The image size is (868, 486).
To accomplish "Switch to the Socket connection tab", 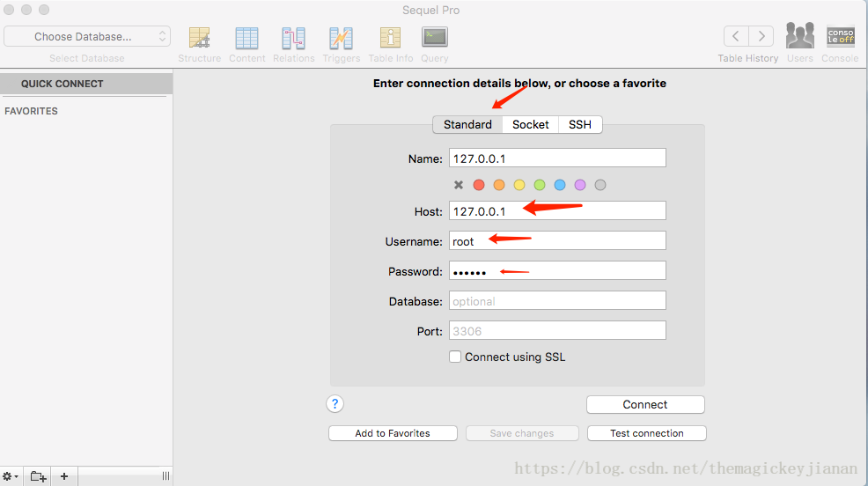I will (x=530, y=124).
